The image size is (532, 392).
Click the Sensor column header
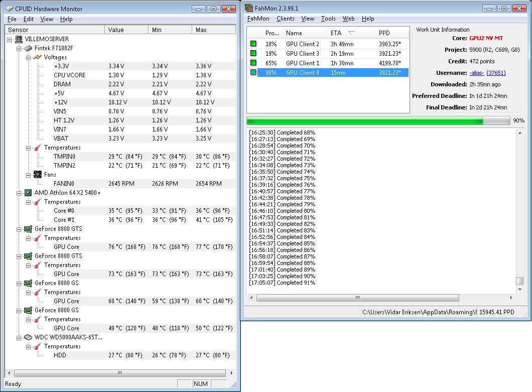point(55,30)
